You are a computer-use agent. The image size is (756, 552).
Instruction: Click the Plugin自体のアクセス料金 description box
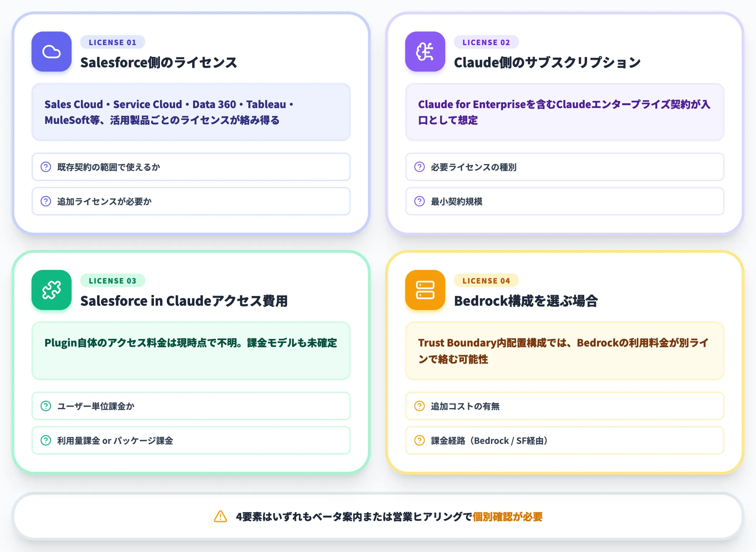[x=191, y=351]
